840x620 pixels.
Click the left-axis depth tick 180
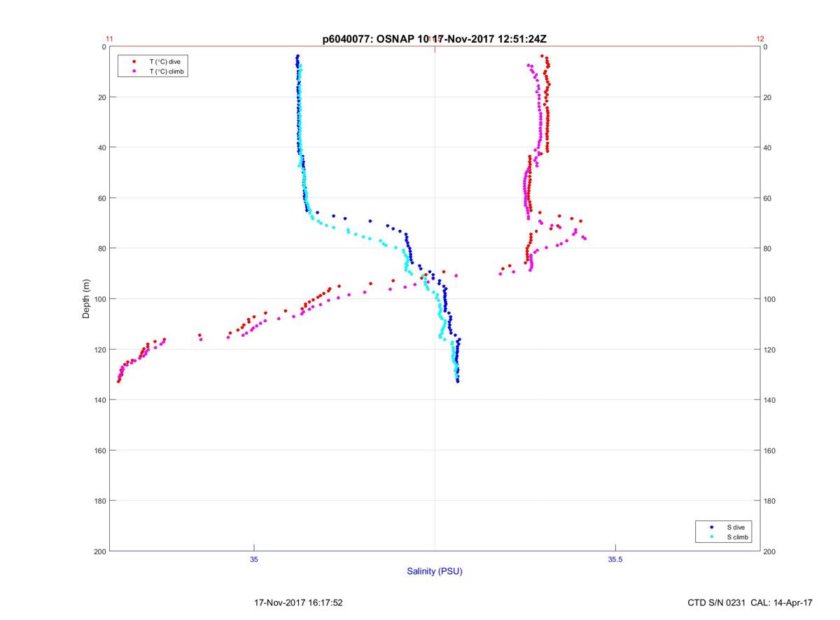click(100, 501)
